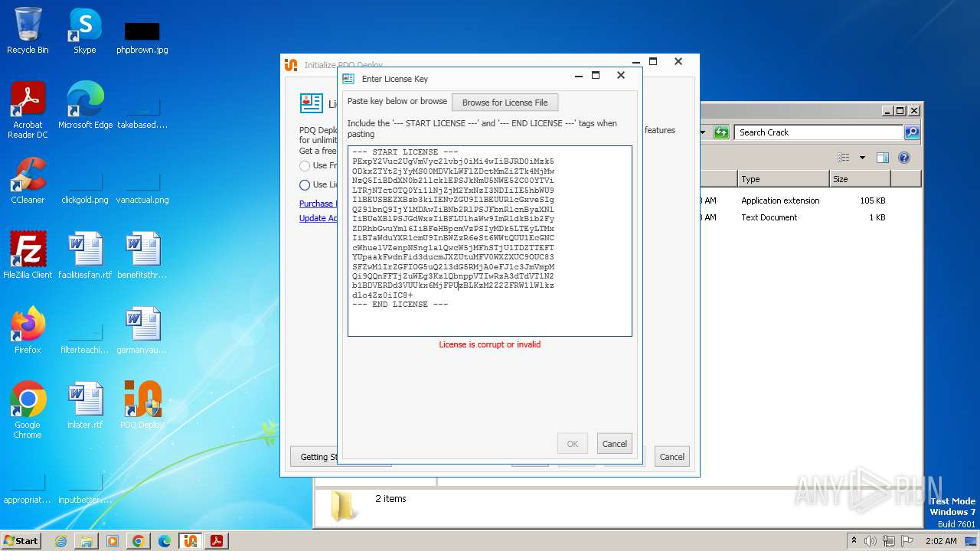This screenshot has width=980, height=551.
Task: Expand Explorer address bar history dropdown
Action: coord(703,132)
